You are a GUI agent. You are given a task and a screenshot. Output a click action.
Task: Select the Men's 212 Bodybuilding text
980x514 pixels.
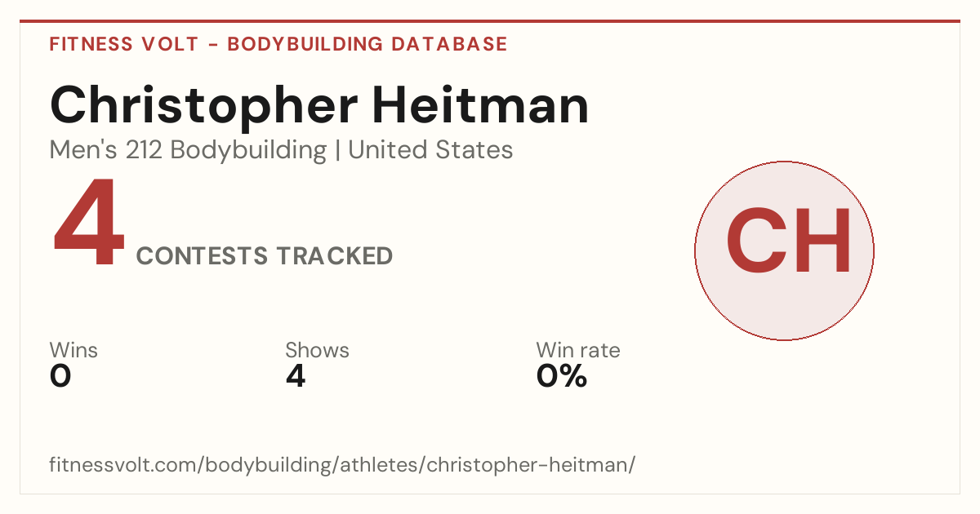pos(188,150)
